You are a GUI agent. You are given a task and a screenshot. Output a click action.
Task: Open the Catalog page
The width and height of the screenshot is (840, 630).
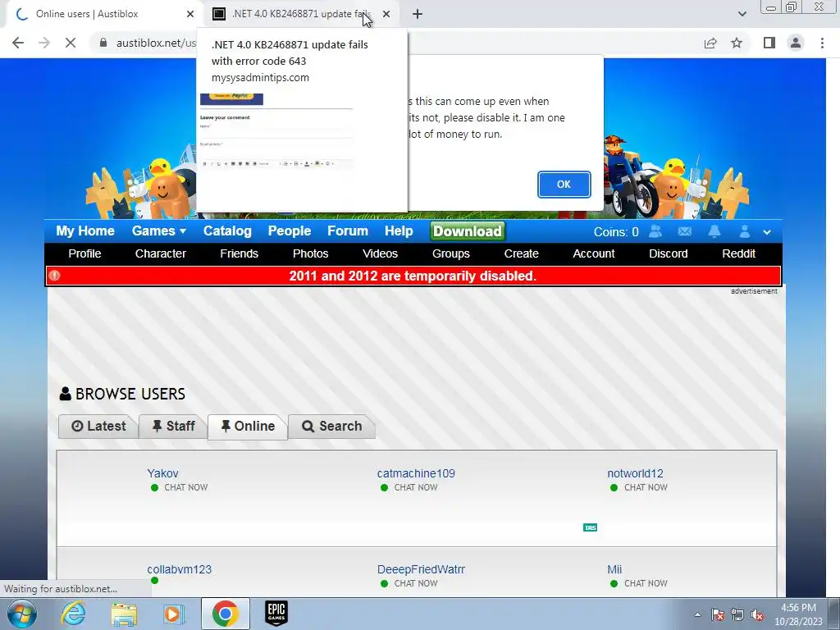227,231
